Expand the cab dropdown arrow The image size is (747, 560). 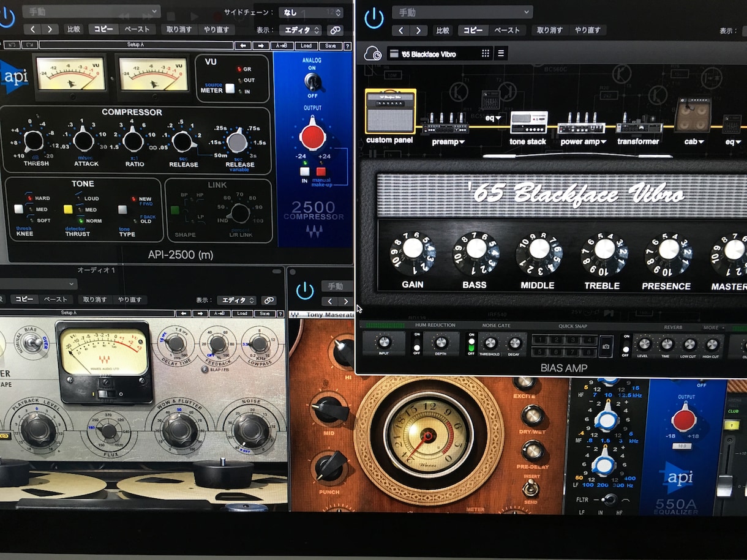[x=701, y=142]
